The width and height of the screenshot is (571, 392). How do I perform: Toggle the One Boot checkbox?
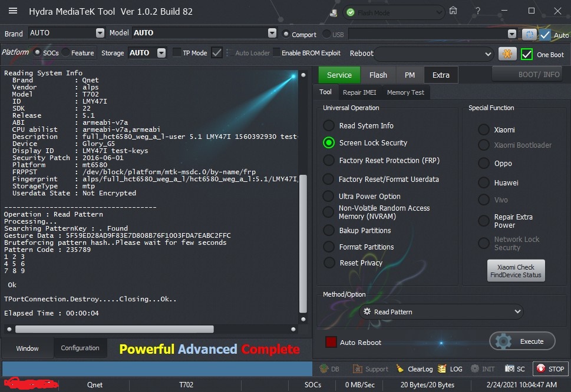pos(527,54)
